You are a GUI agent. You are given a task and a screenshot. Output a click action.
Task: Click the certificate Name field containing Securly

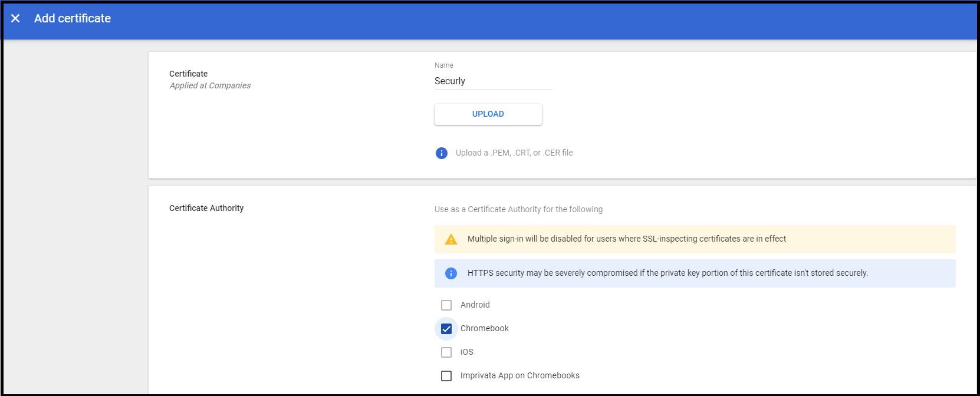point(492,81)
